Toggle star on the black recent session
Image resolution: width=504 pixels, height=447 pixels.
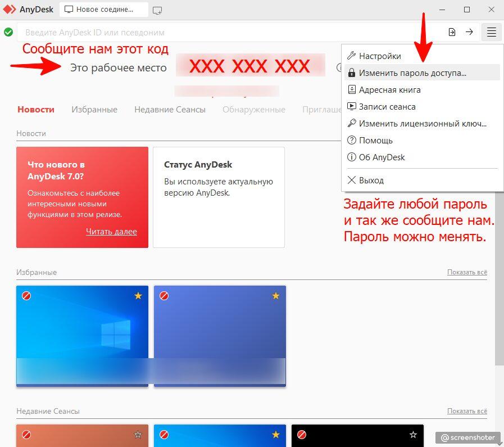pos(414,435)
